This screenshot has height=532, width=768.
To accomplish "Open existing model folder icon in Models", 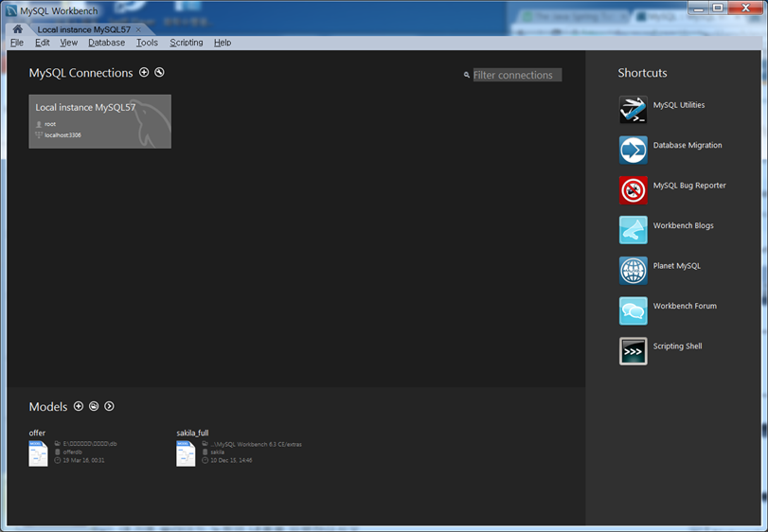I will 94,406.
